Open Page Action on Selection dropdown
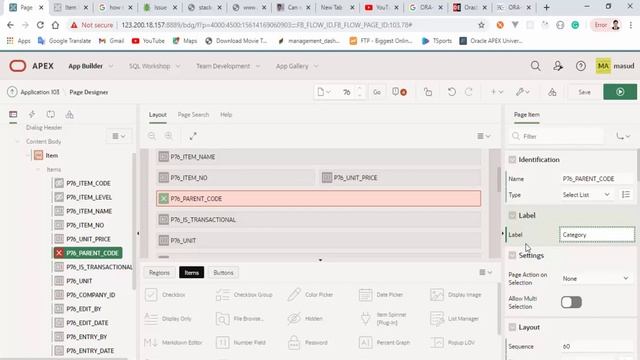 click(596, 278)
